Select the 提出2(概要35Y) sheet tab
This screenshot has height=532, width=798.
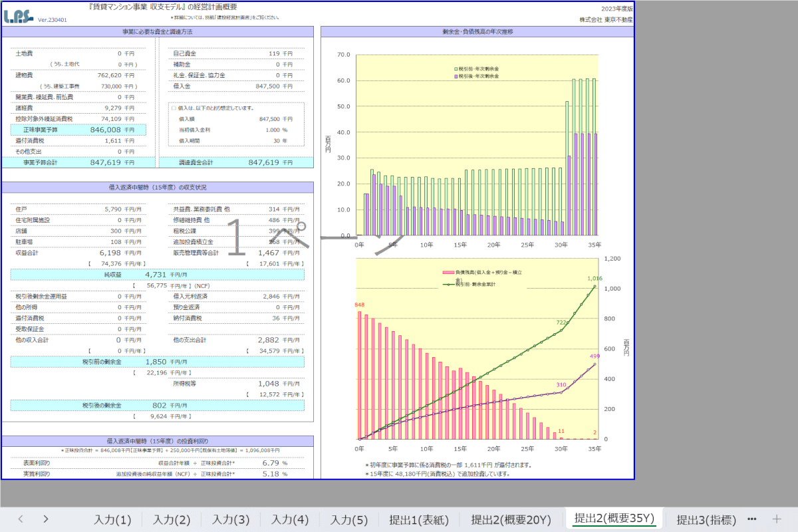[x=614, y=519]
